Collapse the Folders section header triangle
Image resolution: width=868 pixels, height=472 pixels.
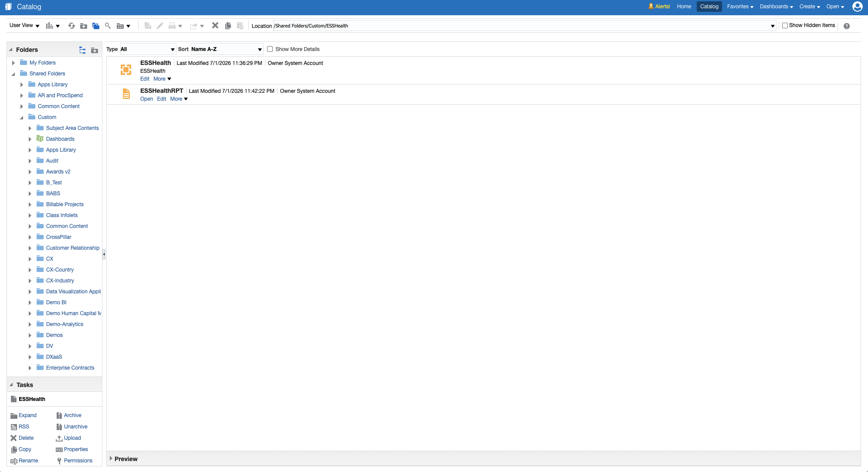11,50
